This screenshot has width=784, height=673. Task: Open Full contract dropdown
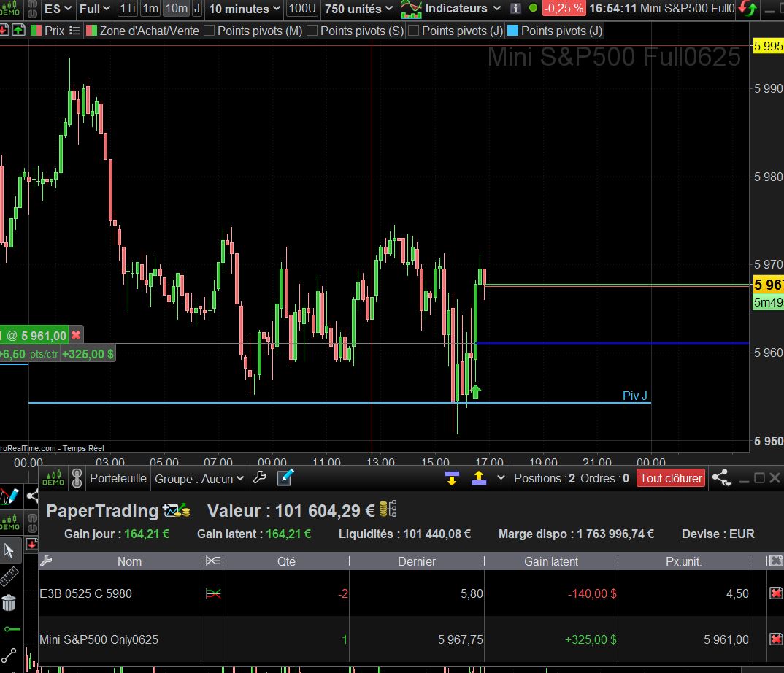[x=94, y=9]
